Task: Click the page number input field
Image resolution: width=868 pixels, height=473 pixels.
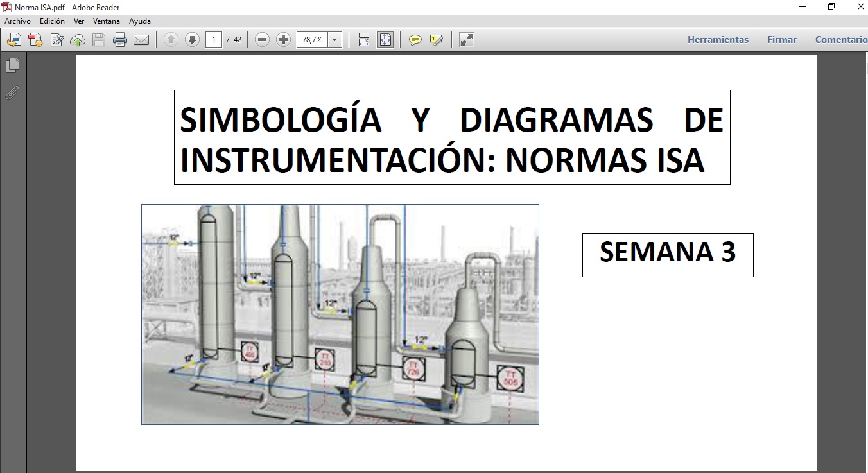Action: 214,40
